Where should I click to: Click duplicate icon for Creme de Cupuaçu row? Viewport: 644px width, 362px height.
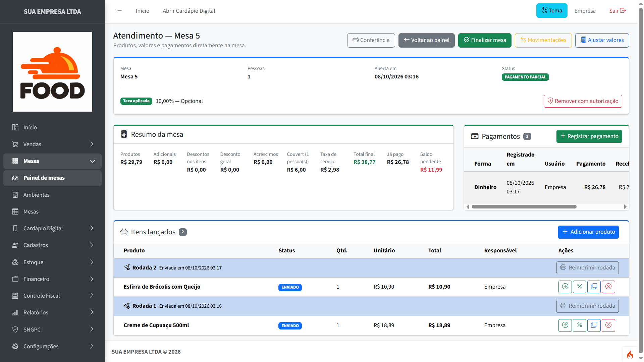[594, 325]
